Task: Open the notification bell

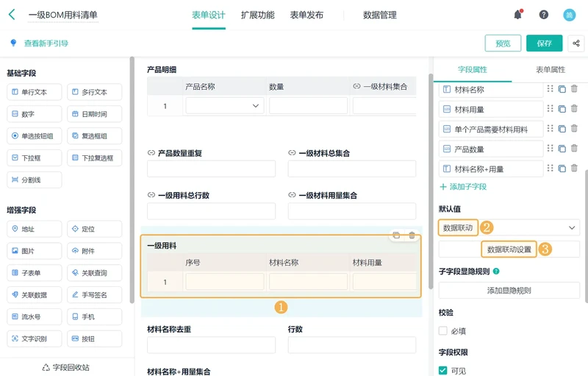Action: point(518,15)
